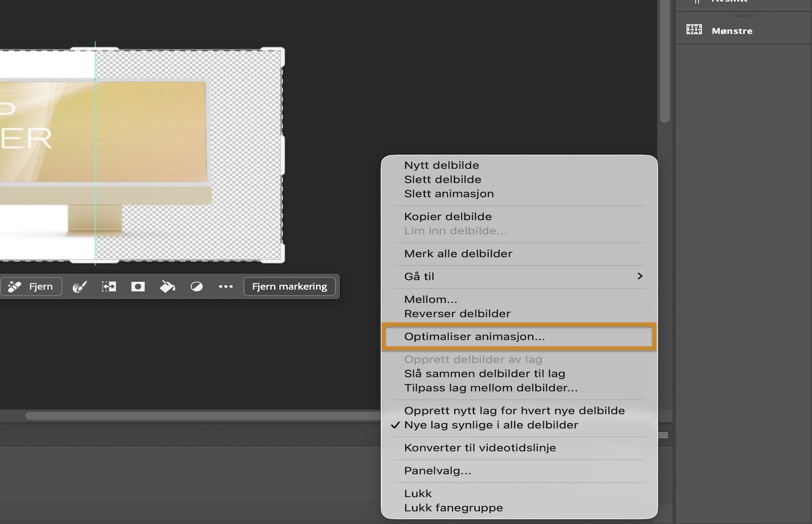Choose Slett delbilde from the menu
The image size is (812, 524).
[x=443, y=180]
